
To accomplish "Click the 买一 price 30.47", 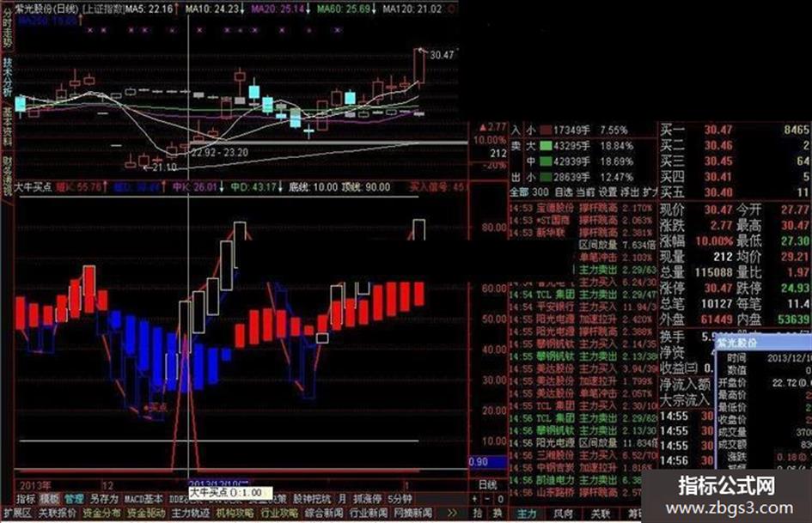I will click(718, 130).
